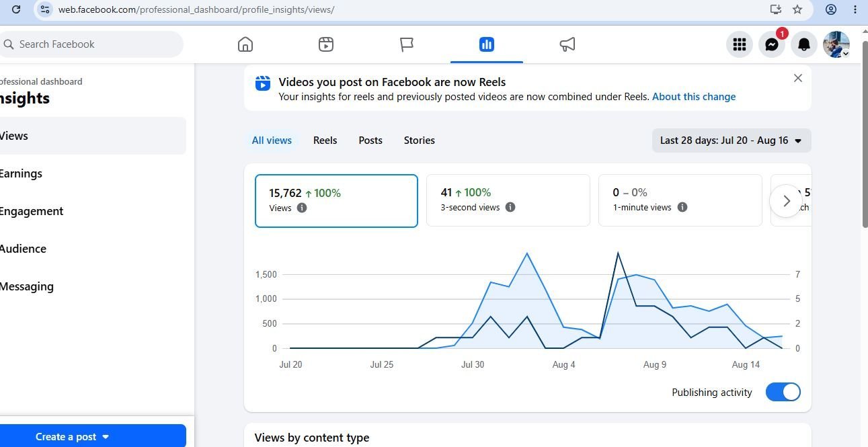The width and height of the screenshot is (868, 447).
Task: Follow the About this change link
Action: (x=694, y=97)
